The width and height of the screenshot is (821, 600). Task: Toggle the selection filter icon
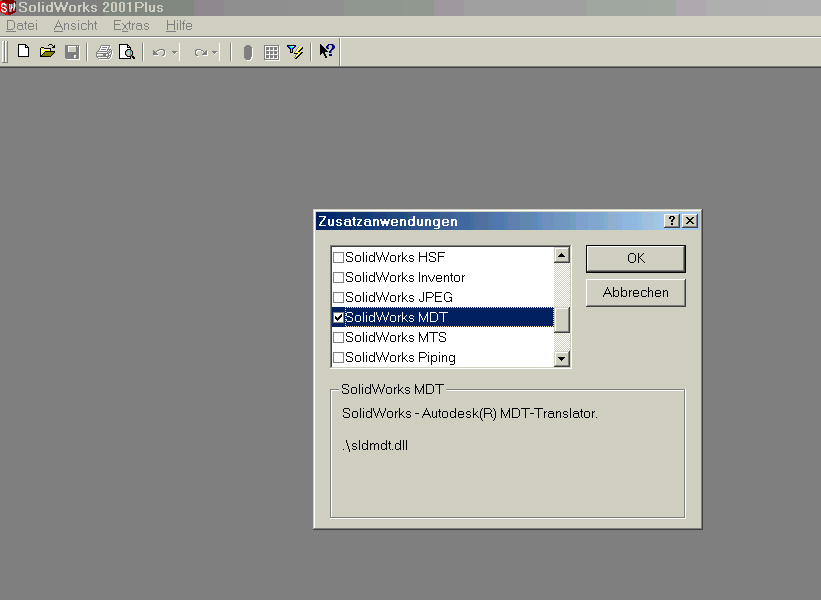295,52
